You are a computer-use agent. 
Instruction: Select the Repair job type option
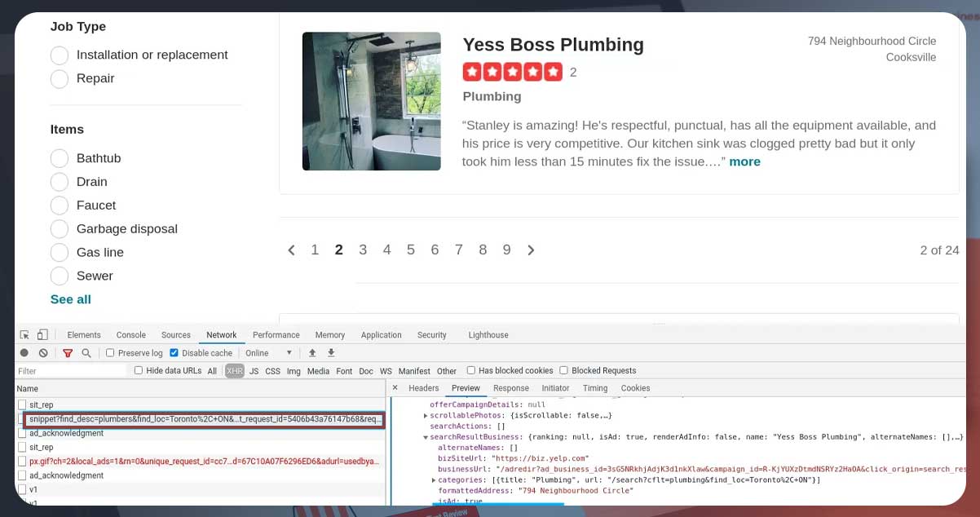click(59, 79)
